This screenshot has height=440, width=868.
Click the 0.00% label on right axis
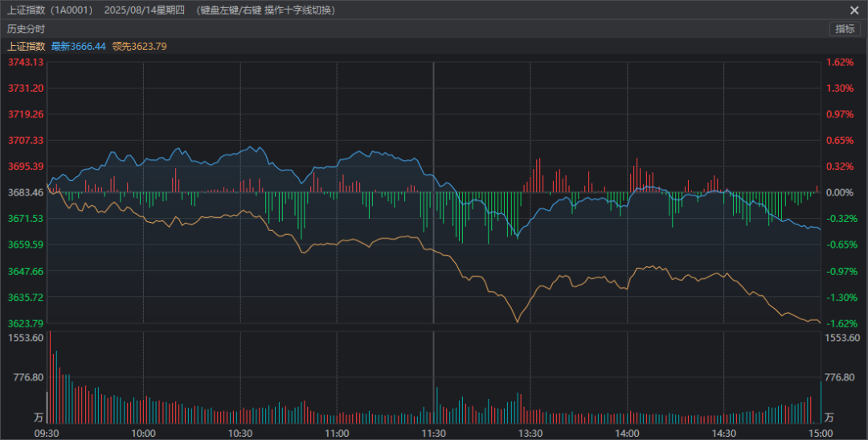(x=840, y=193)
